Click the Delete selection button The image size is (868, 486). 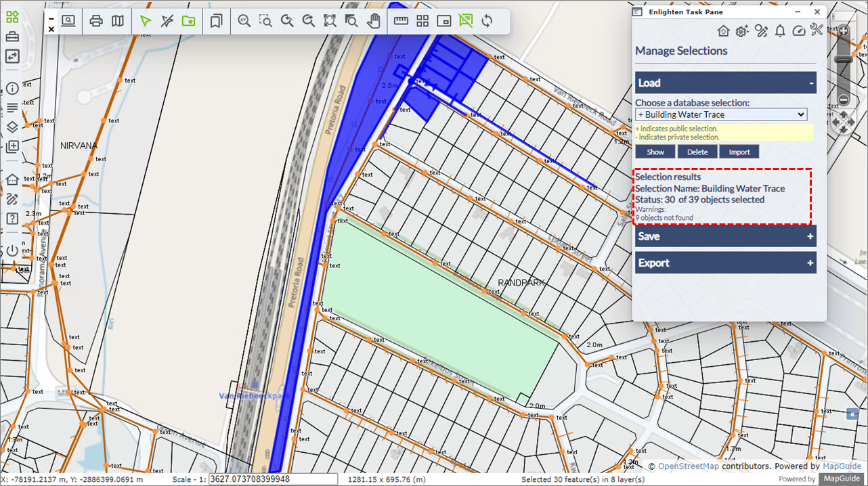tap(697, 152)
